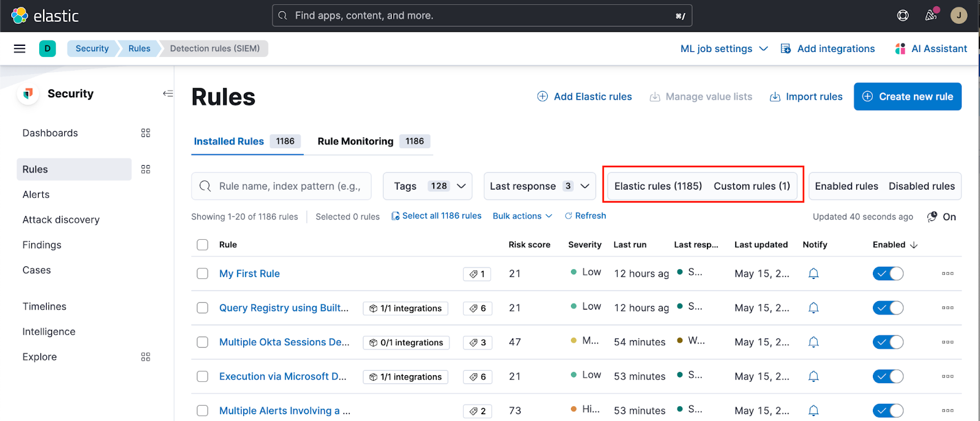Open actions menu for Query Registry rule
Image resolution: width=980 pixels, height=421 pixels.
click(x=948, y=308)
